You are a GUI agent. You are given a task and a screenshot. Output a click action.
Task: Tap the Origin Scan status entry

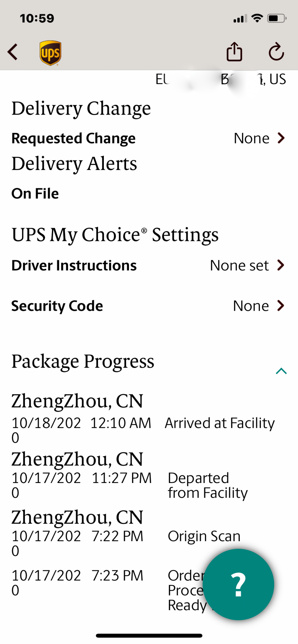point(204,536)
